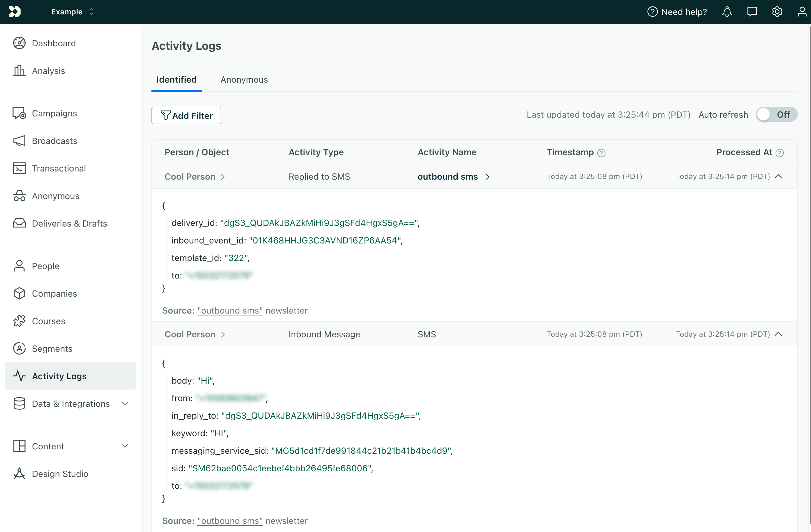Open the Dashboard page via globe icon
The height and width of the screenshot is (532, 811).
[x=19, y=43]
